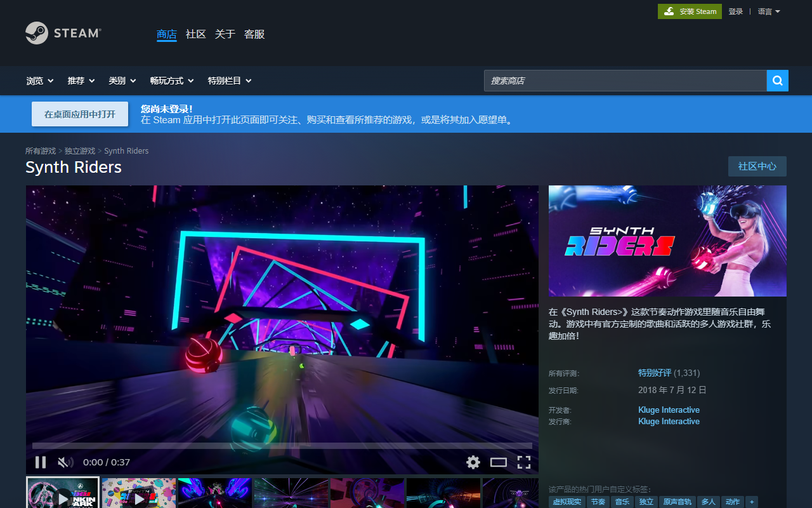Click the download icon on 安装 Steam

pos(669,11)
